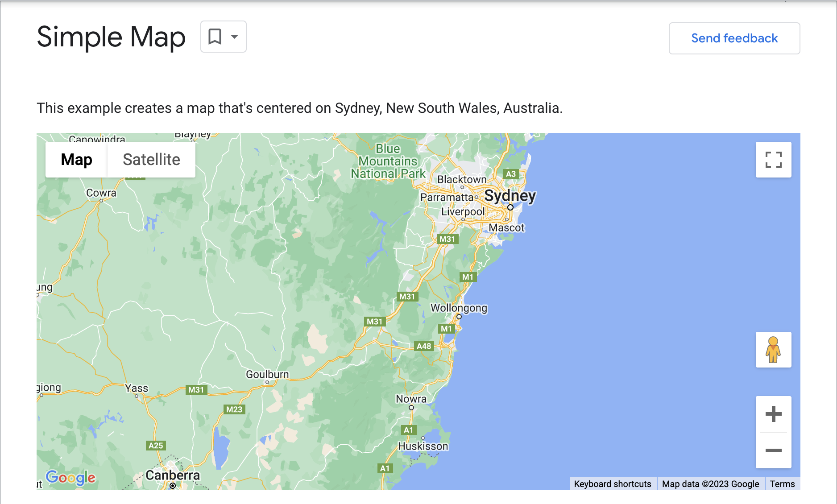
Task: Expand the bookmark dropdown arrow
Action: (x=234, y=37)
